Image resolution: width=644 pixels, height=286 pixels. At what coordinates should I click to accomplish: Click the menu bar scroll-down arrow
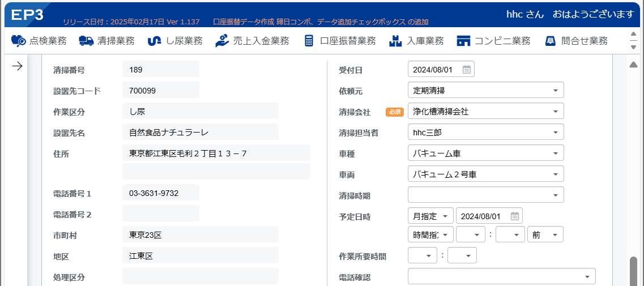pyautogui.click(x=633, y=48)
